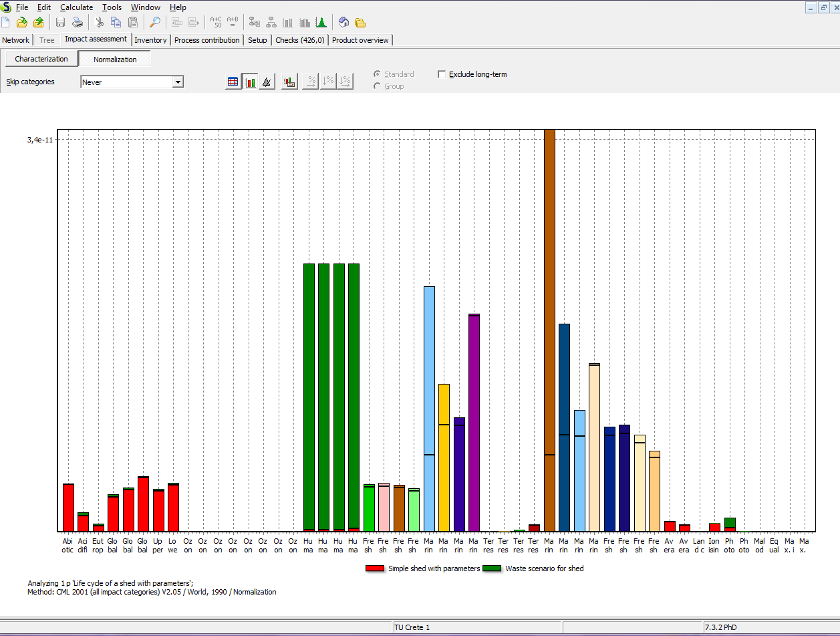Switch to the Inventory tab

click(150, 40)
